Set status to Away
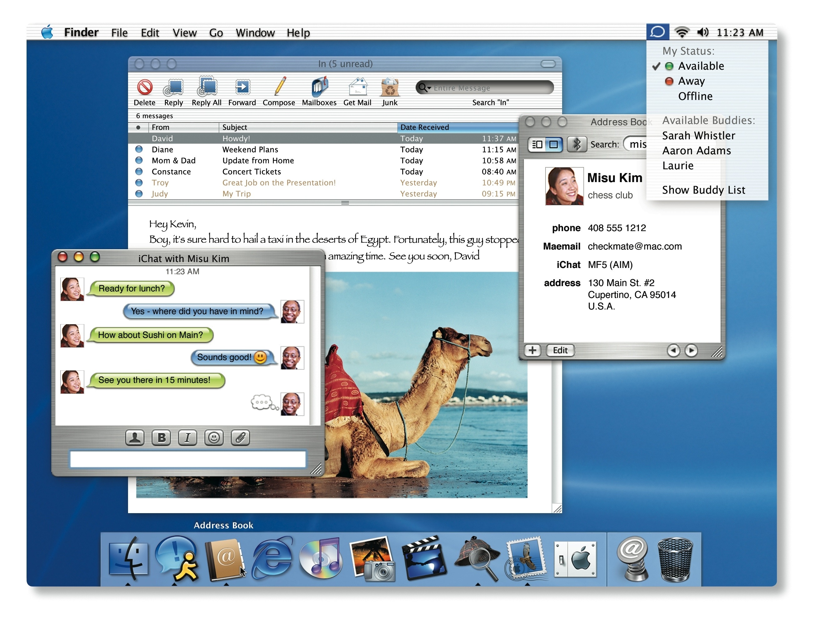This screenshot has height=644, width=816. (691, 81)
